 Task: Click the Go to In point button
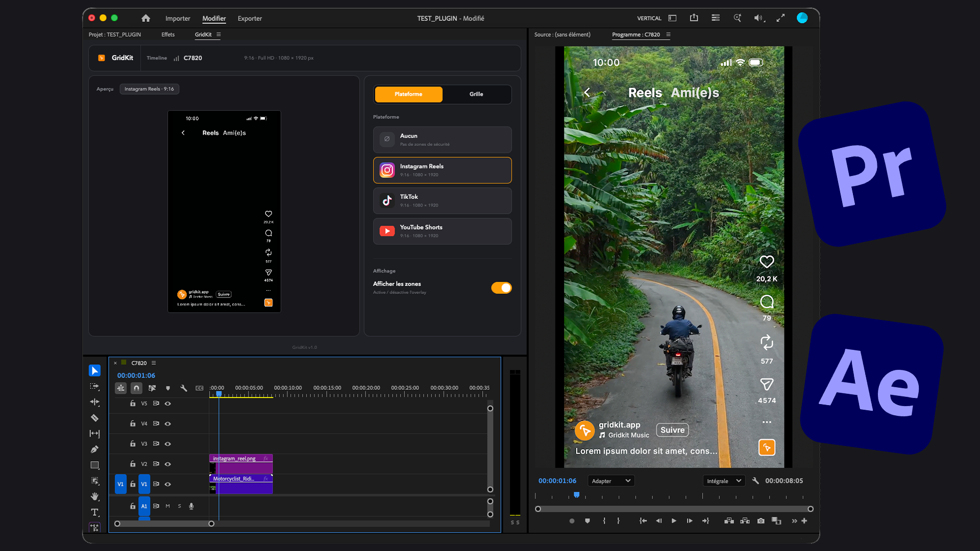[643, 521]
